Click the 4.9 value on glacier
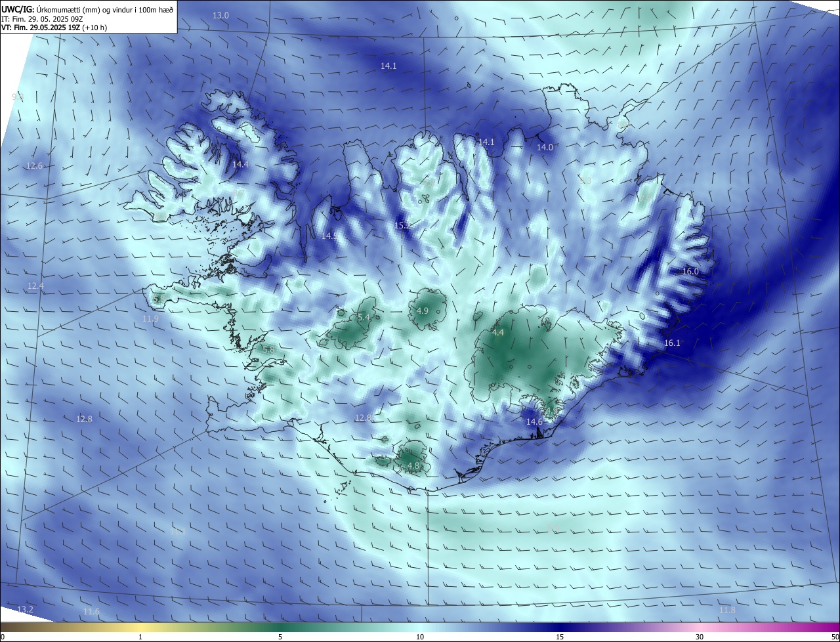 [x=423, y=310]
